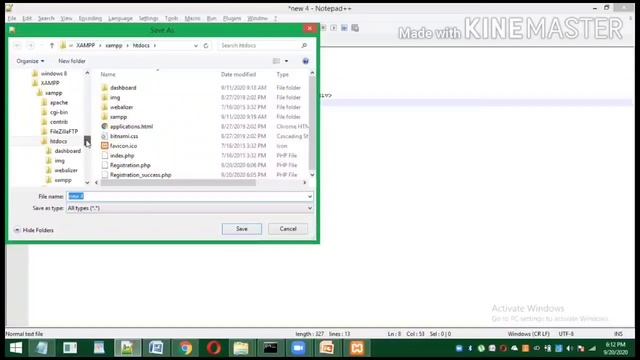Screen dimensions: 640x360
Task: Click the volume icon in system tray
Action: tap(570, 348)
